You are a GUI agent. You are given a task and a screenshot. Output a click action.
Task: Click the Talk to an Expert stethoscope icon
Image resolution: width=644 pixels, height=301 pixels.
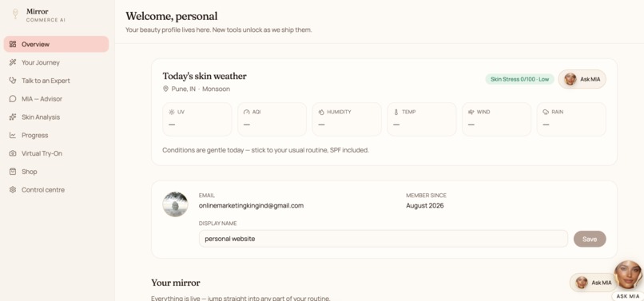13,81
